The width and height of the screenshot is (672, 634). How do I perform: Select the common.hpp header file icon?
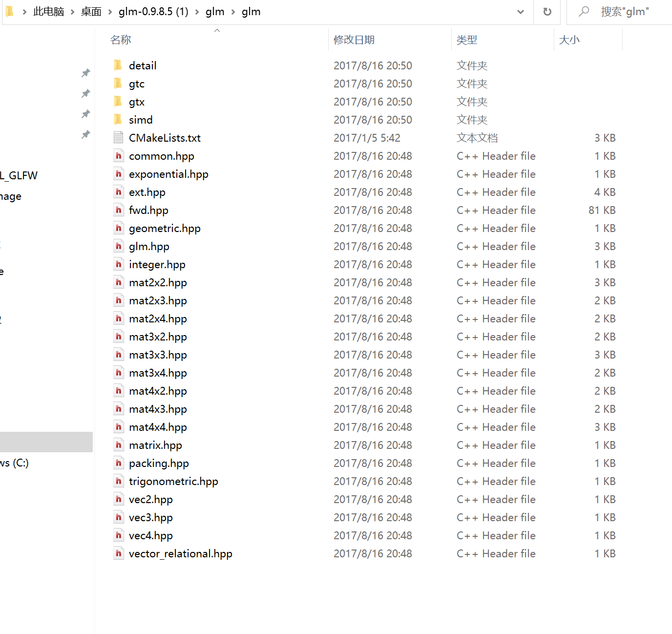click(x=118, y=156)
